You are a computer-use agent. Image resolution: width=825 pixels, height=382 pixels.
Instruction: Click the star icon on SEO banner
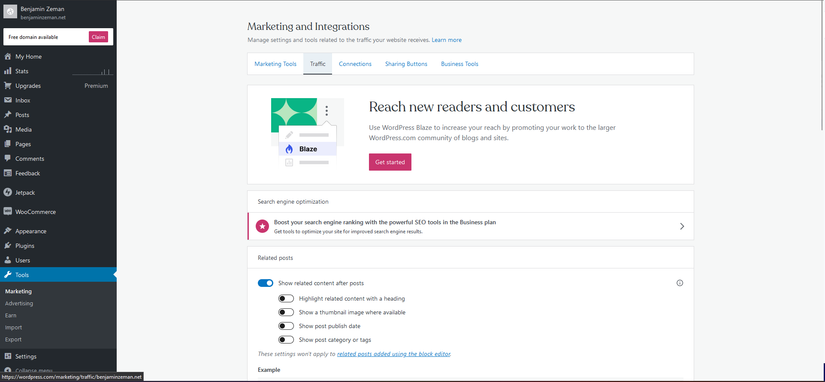pos(261,226)
